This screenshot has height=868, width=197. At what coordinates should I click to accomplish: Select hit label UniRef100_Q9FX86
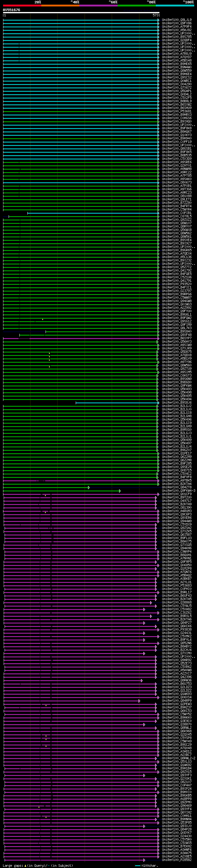177,23
